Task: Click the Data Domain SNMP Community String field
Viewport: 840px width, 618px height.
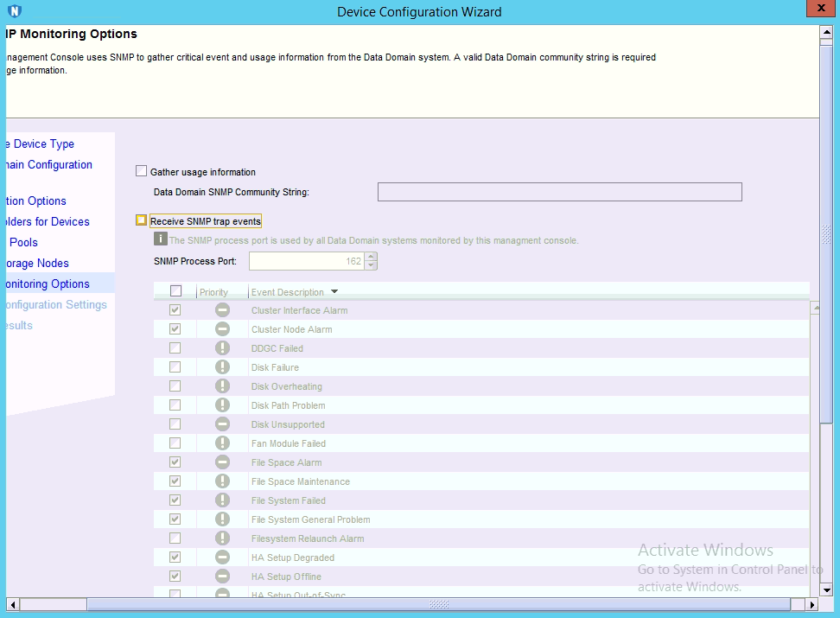Action: (559, 192)
